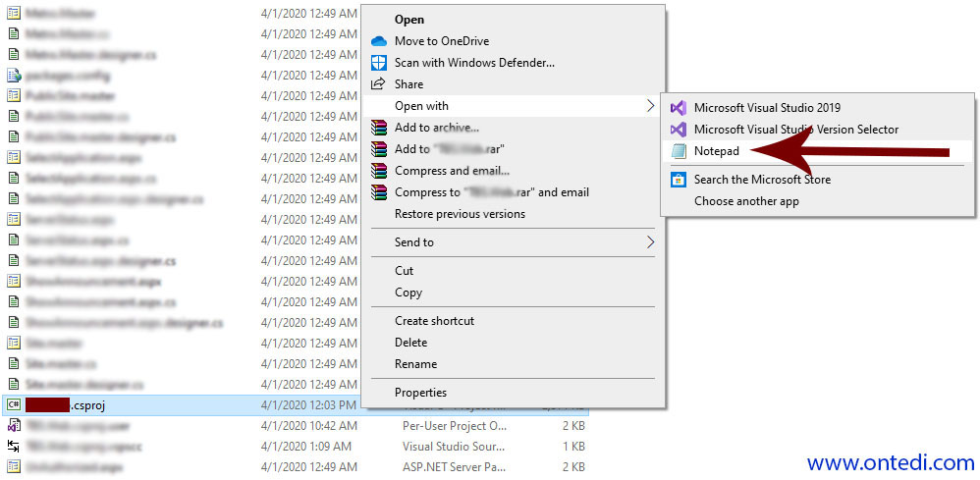Click the file icon in the 10:42 AM row
The height and width of the screenshot is (480, 980).
13,426
